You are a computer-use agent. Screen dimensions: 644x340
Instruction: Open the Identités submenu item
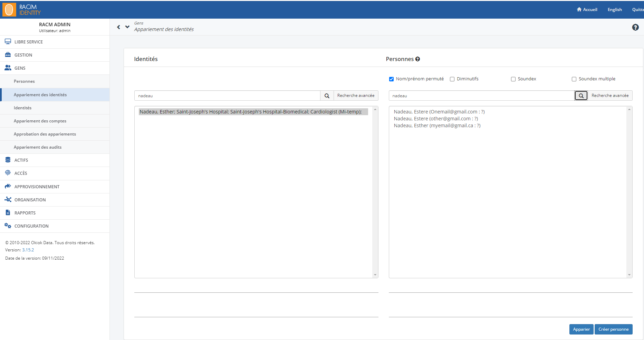click(55, 108)
